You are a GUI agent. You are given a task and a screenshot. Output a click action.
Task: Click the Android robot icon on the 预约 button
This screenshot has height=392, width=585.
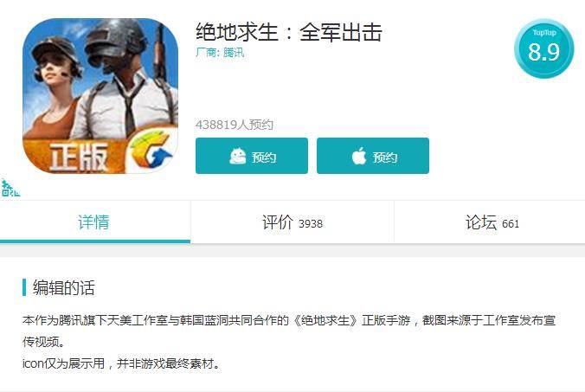pyautogui.click(x=238, y=156)
